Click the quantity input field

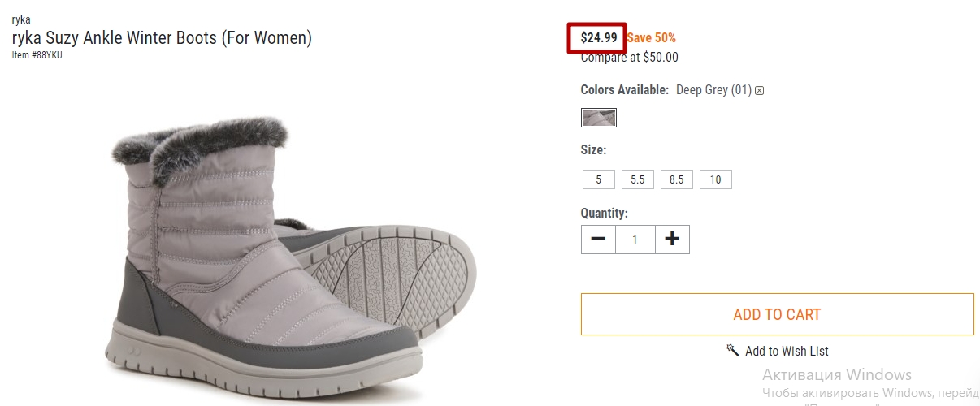tap(635, 240)
